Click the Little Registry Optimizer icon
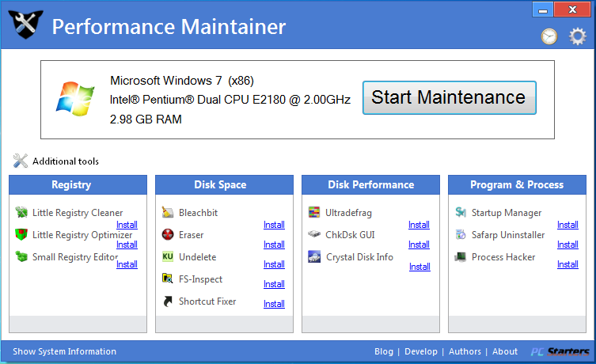This screenshot has height=364, width=596. pyautogui.click(x=21, y=234)
